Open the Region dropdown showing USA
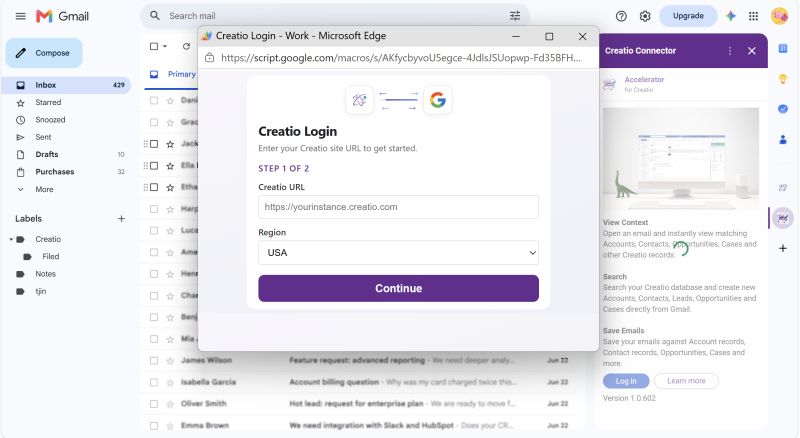This screenshot has width=800, height=438. (x=398, y=253)
